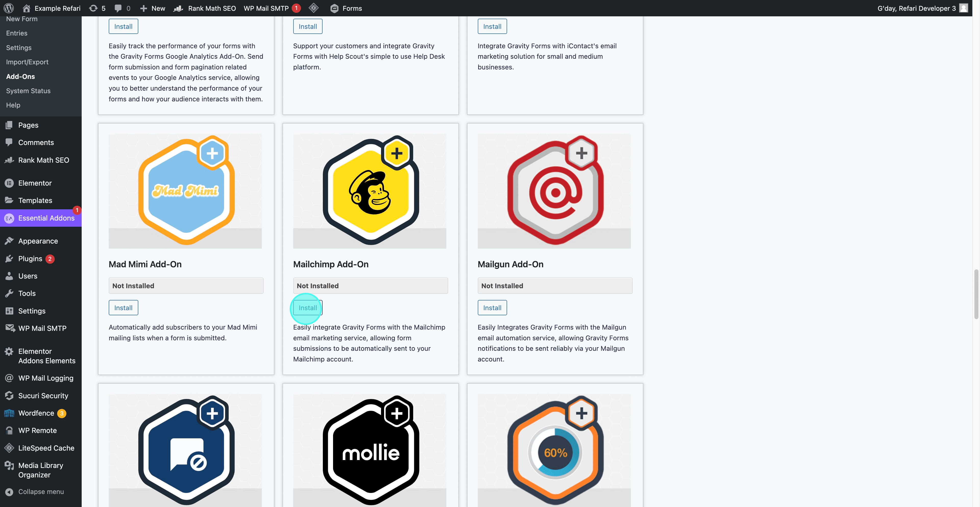Click the Essential Addons icon
Screen dimensions: 980x507
tap(9, 218)
